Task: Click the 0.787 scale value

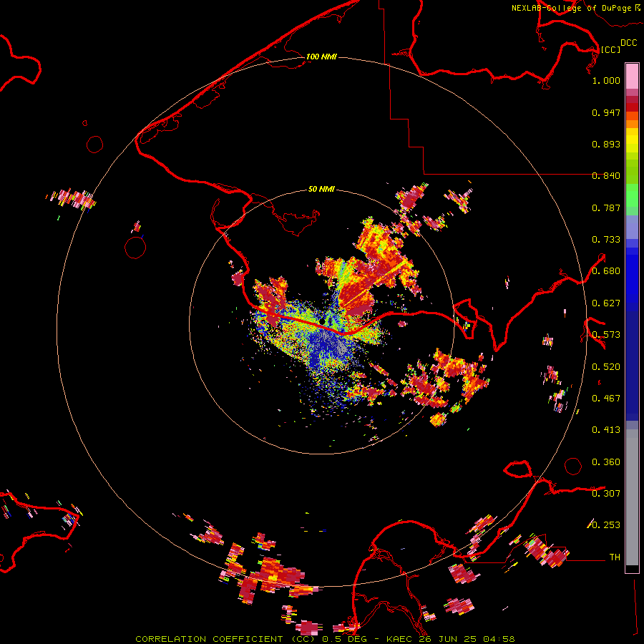Action: (x=606, y=208)
